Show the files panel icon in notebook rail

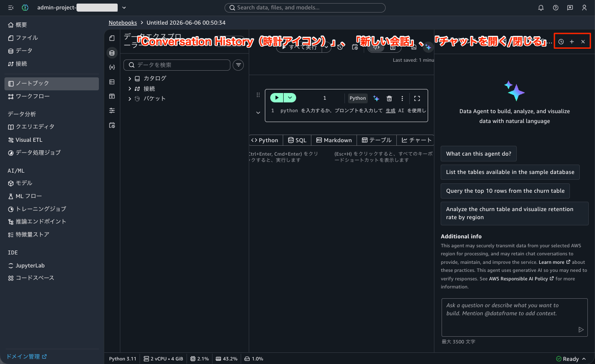[x=112, y=38]
